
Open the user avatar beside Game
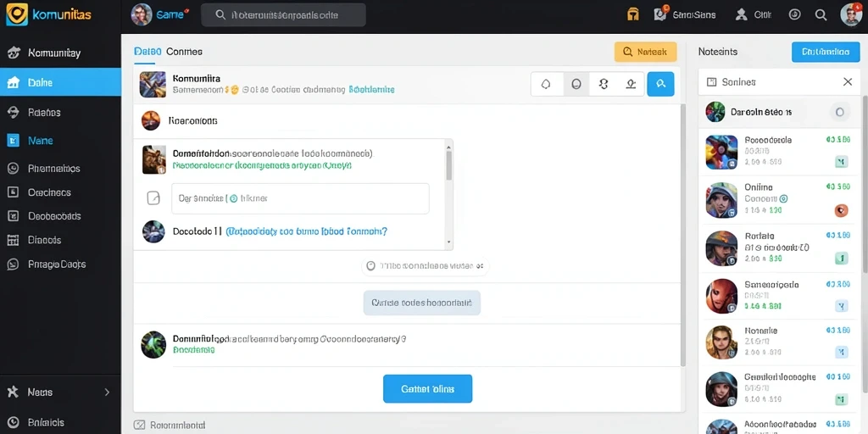(x=142, y=15)
